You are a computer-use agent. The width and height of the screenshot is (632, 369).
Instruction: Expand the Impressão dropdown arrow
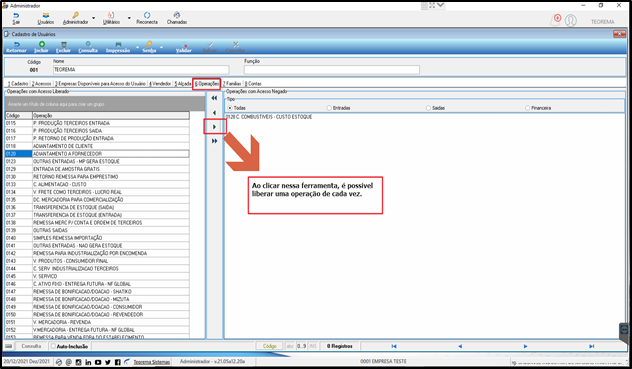pos(137,47)
